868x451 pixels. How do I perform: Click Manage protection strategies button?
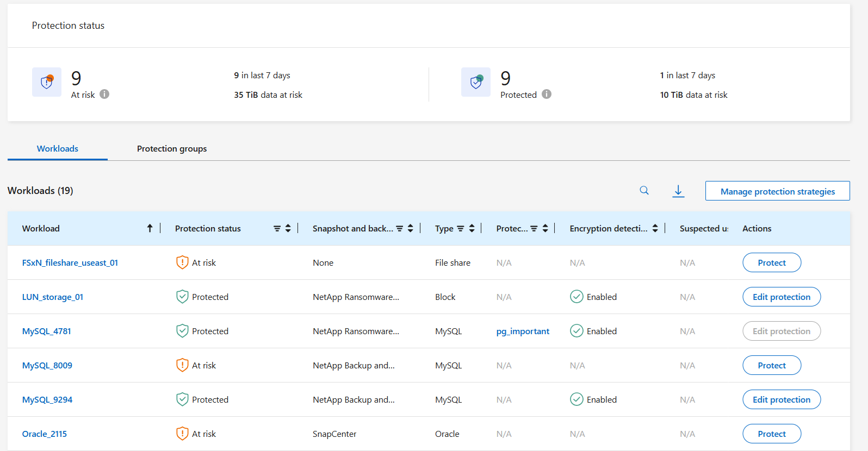777,191
